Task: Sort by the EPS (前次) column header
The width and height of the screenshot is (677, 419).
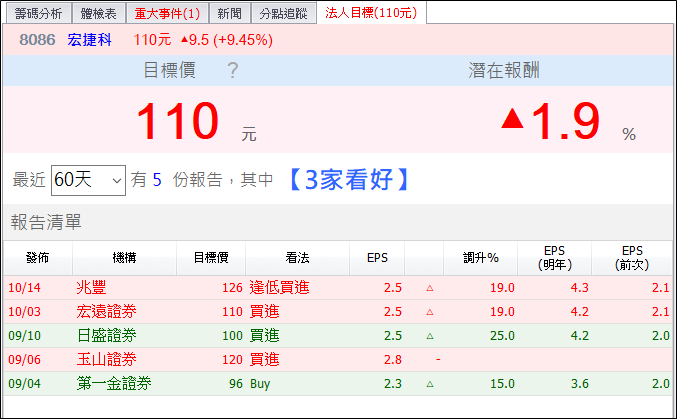Action: click(x=632, y=258)
